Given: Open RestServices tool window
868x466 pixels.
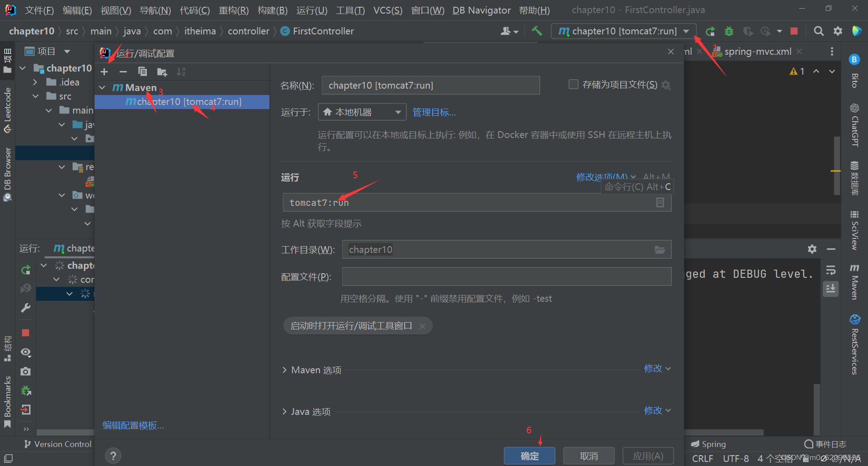Looking at the screenshot, I should point(854,345).
